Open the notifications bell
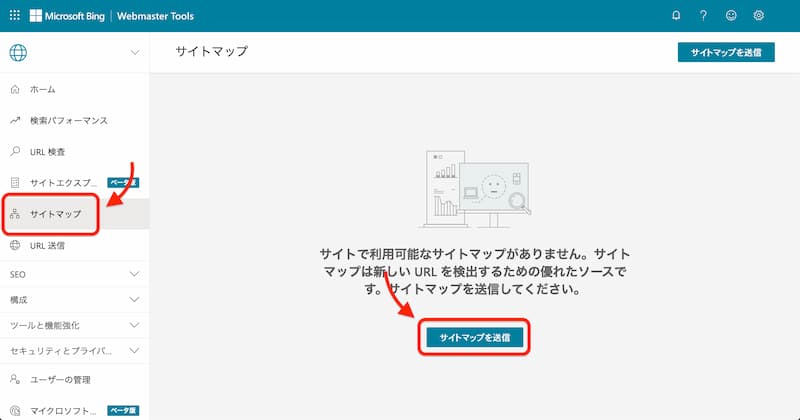Screen dimensions: 800x420 pyautogui.click(x=676, y=15)
